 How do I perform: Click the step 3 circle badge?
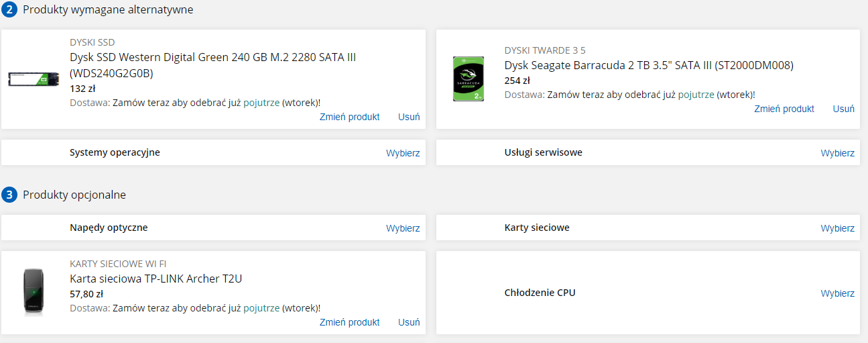point(9,195)
